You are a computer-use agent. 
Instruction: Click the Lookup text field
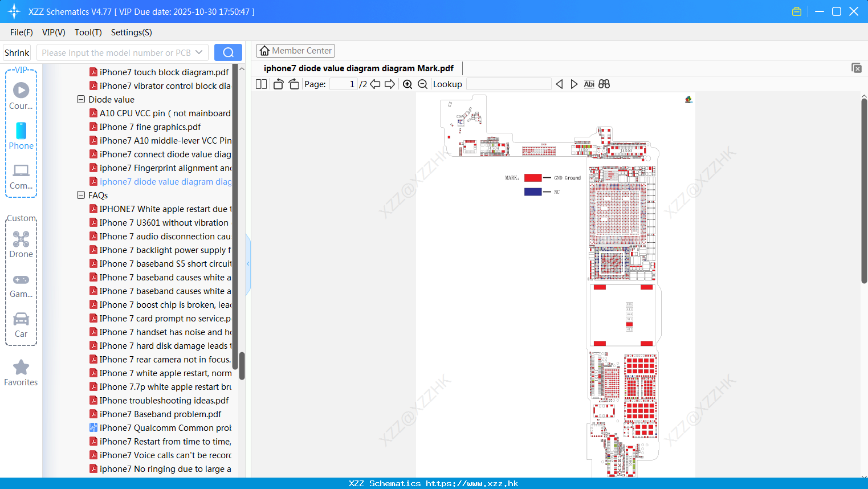(508, 84)
